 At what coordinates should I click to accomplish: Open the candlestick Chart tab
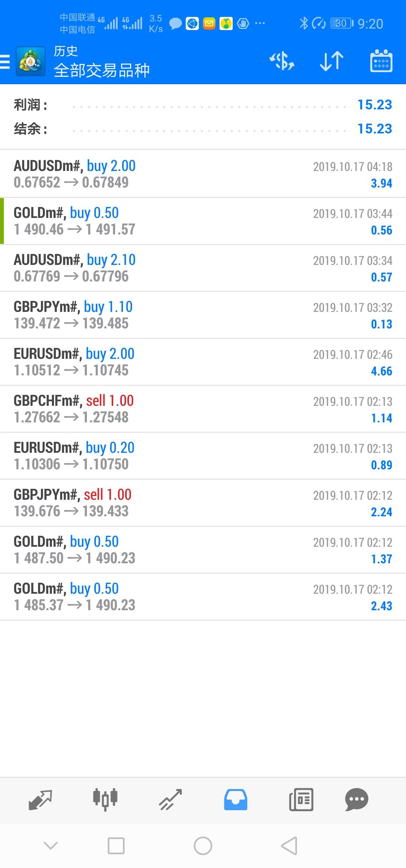pos(105,799)
